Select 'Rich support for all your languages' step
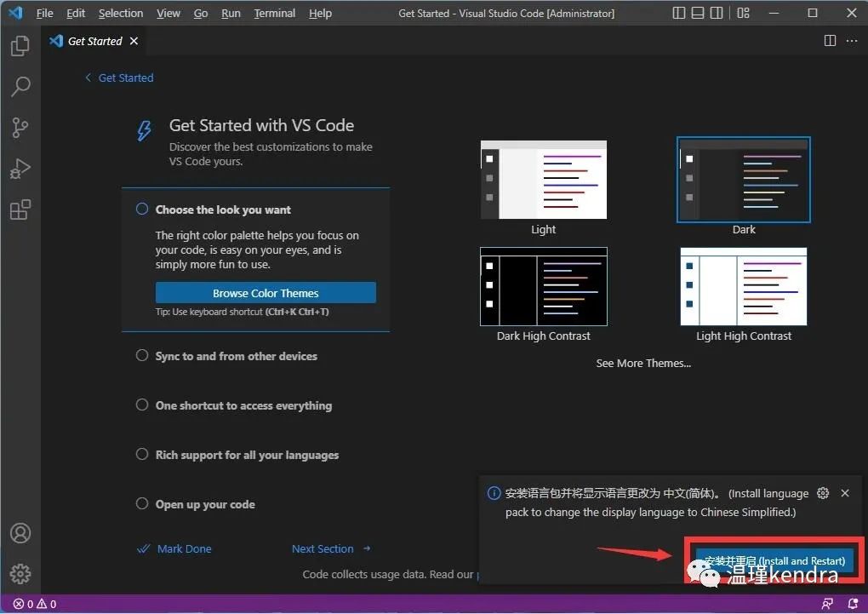This screenshot has height=614, width=868. pyautogui.click(x=237, y=455)
